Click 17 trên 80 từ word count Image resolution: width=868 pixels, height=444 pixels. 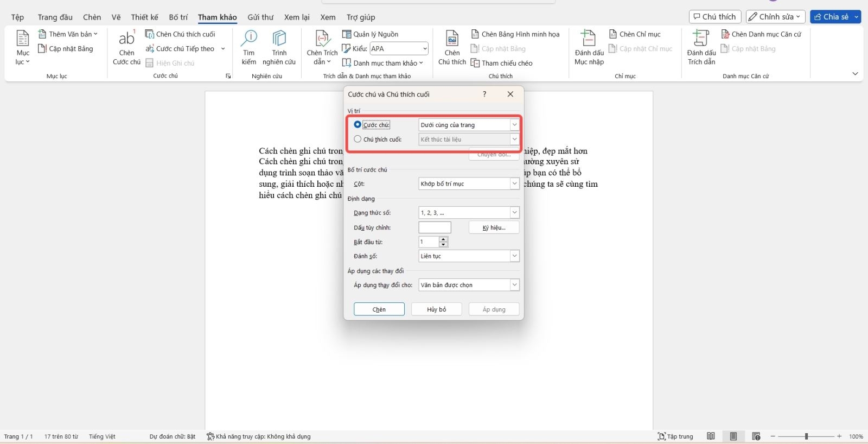61,436
